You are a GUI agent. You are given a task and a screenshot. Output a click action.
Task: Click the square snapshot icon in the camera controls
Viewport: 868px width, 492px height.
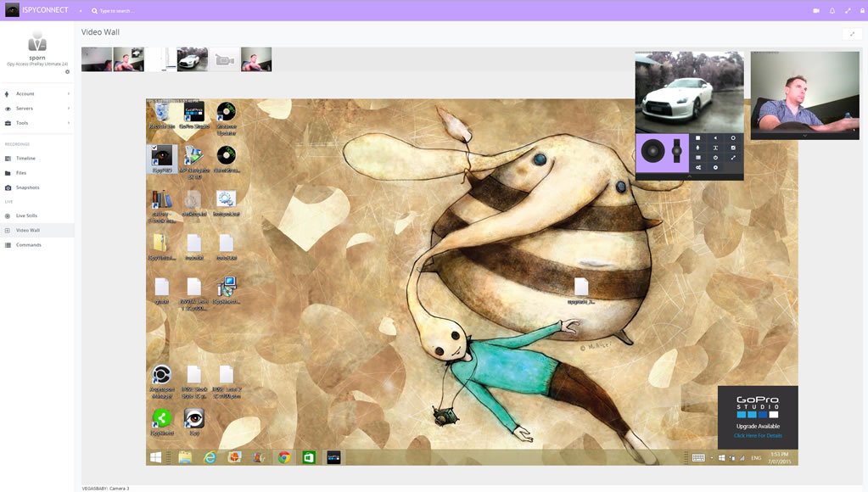click(733, 148)
